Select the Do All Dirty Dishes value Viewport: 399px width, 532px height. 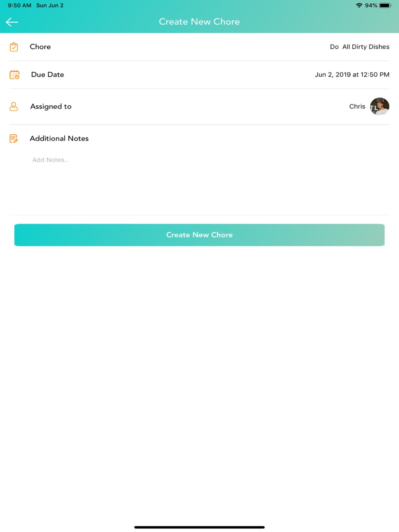pyautogui.click(x=359, y=47)
